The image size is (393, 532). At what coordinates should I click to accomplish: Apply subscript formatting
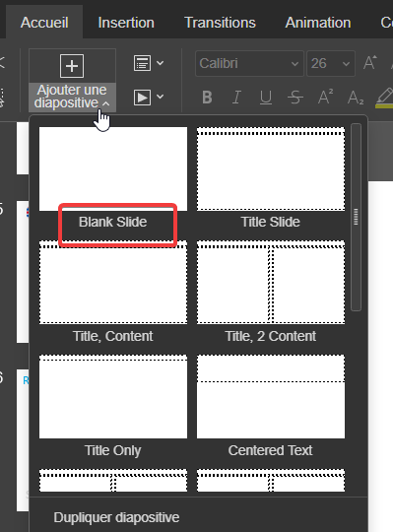356,98
